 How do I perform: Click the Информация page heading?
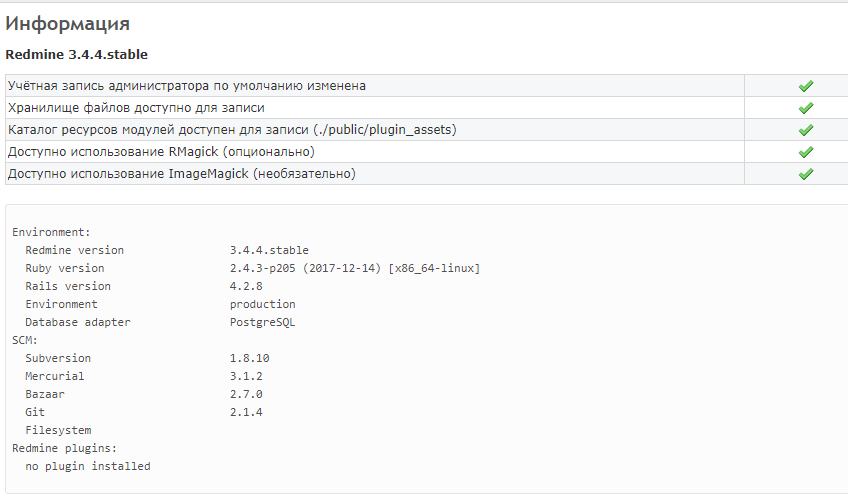[x=68, y=24]
